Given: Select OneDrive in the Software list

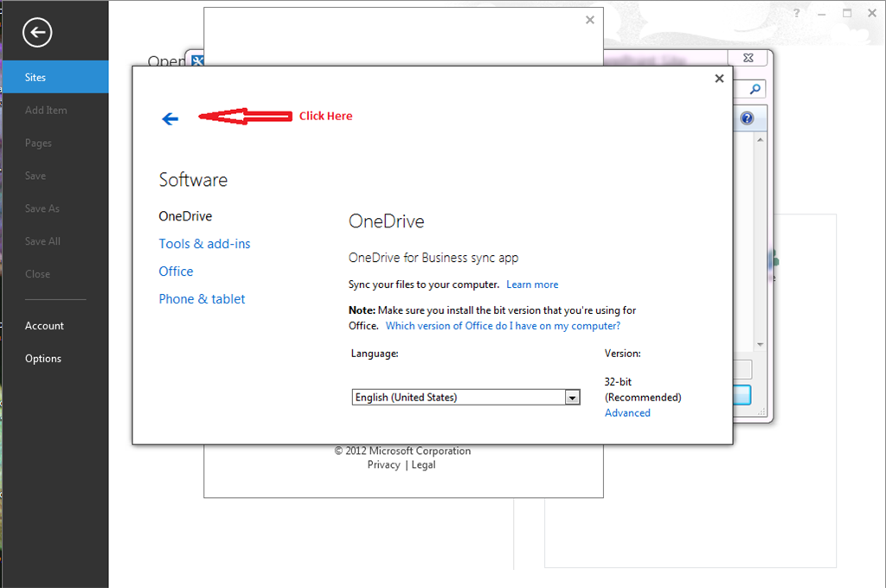Looking at the screenshot, I should click(185, 216).
